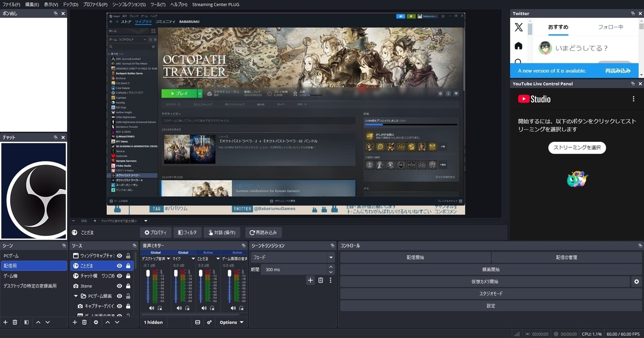Open the 編集(E) menu
644x338 pixels.
click(33, 4)
